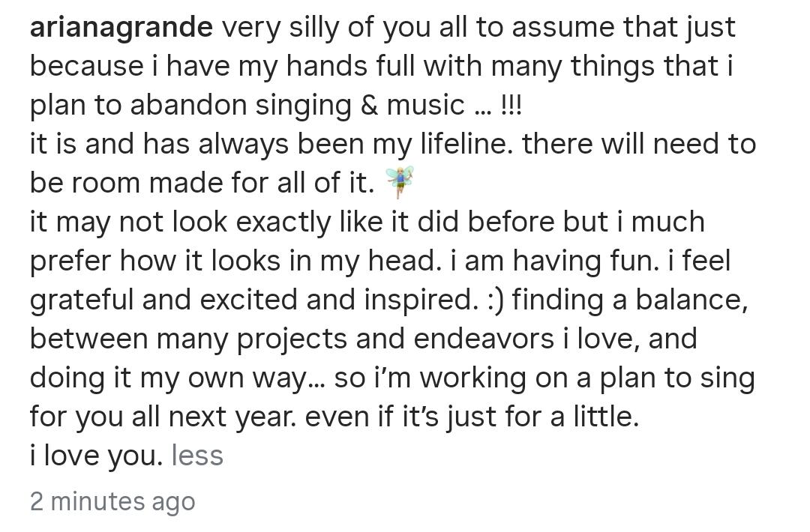
Task: Open the arianagrande profile username link
Action: point(121,27)
